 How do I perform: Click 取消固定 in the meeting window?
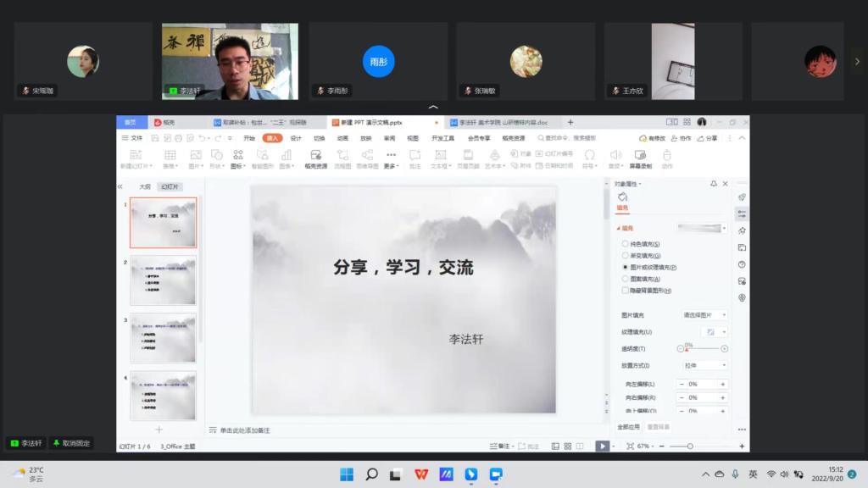tap(71, 443)
